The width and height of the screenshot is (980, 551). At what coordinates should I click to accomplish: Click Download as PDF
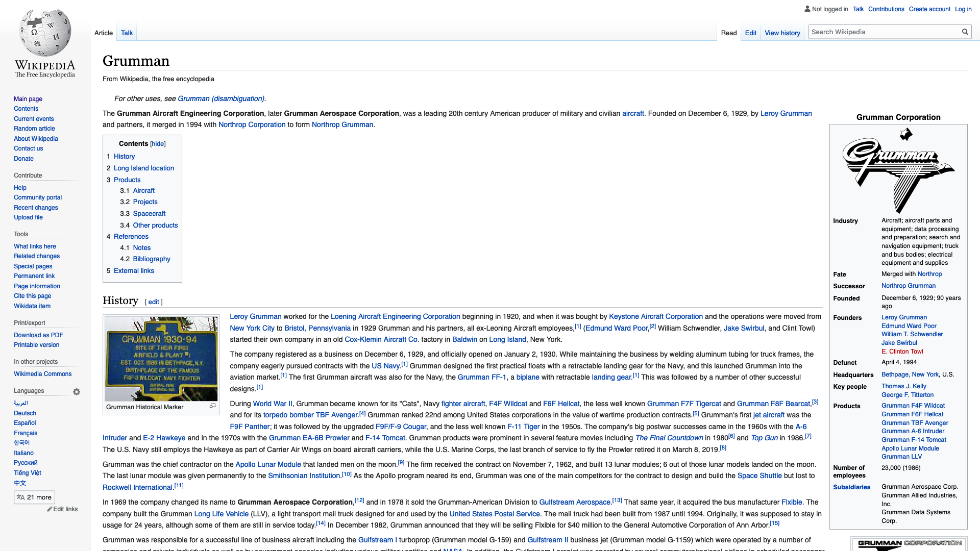(38, 335)
